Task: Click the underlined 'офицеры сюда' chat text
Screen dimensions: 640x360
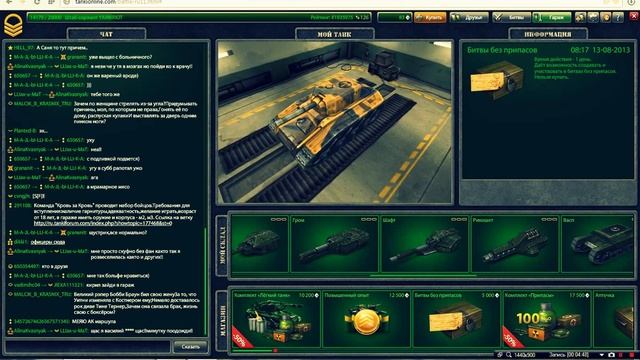Action: (48, 242)
